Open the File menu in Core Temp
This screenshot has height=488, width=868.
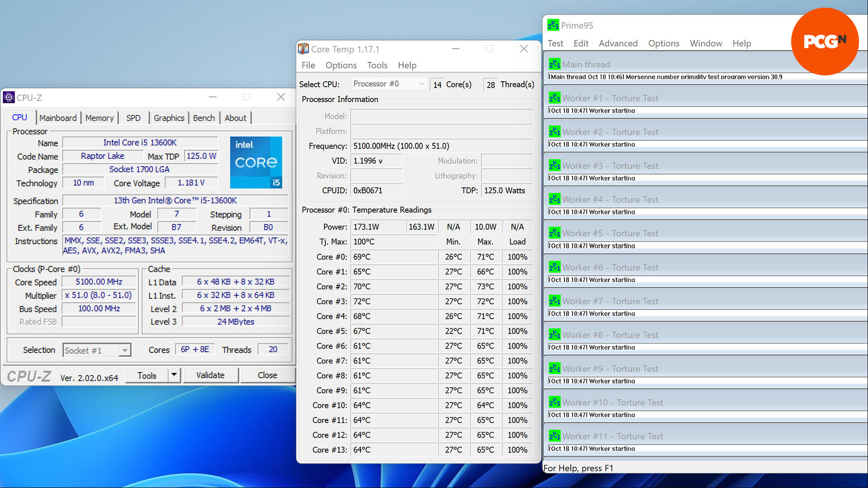(308, 65)
